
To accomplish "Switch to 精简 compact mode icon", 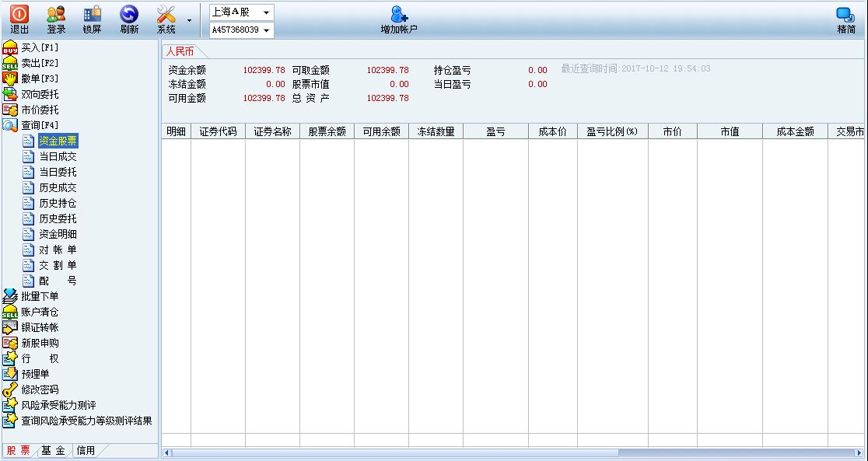I will coord(845,15).
